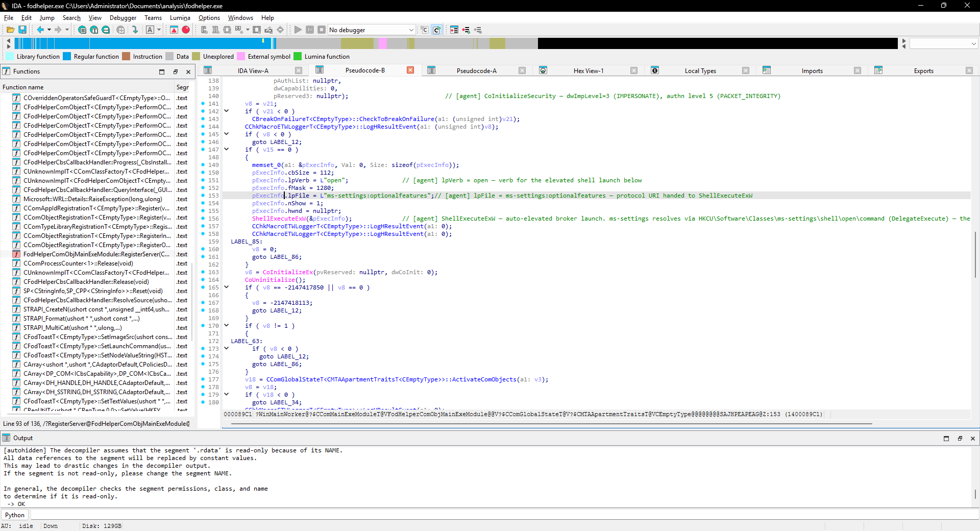Switch to the Imports tab

812,71
